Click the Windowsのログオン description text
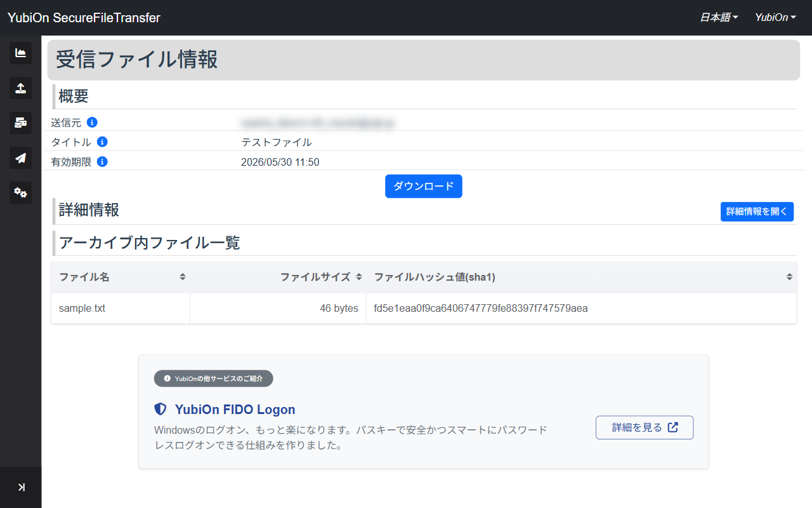This screenshot has width=812, height=508. point(351,438)
